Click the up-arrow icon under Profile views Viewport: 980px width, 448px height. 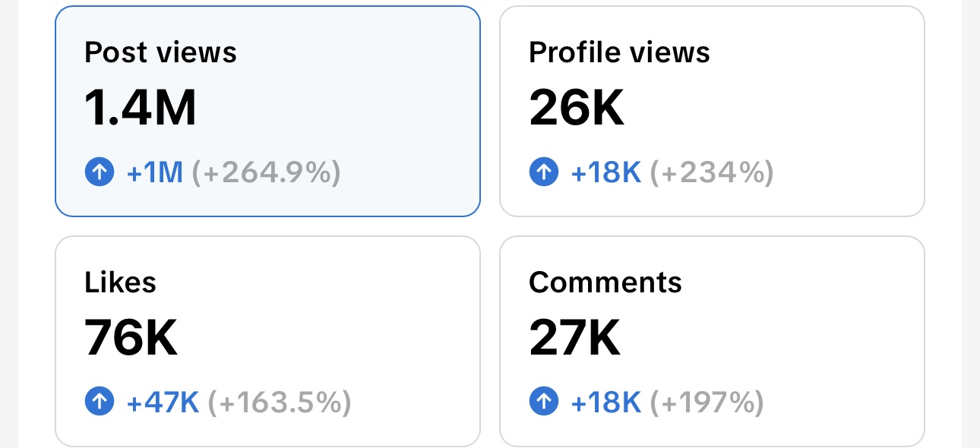point(543,172)
